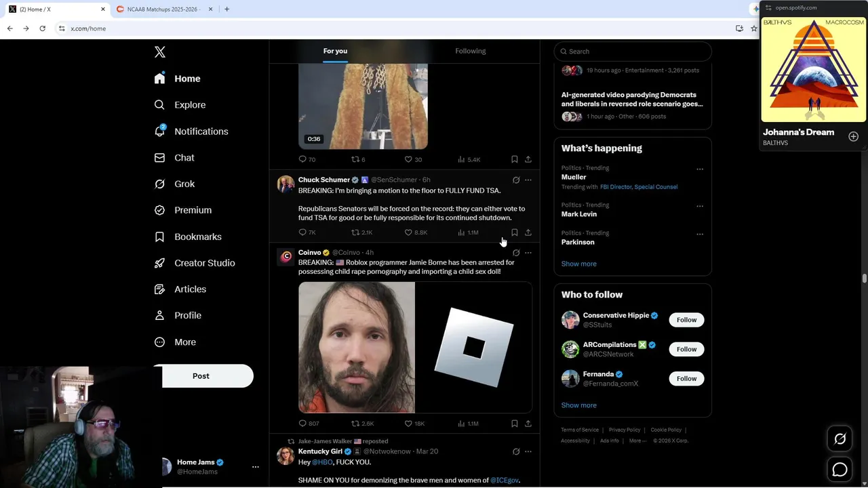Open Grok explain on Coinvo post

(x=516, y=253)
